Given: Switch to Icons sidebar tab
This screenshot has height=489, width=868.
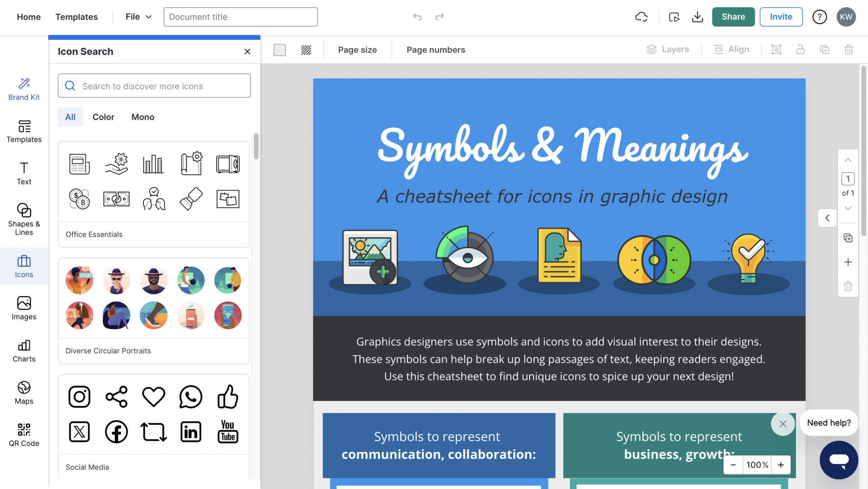Looking at the screenshot, I should pos(24,266).
